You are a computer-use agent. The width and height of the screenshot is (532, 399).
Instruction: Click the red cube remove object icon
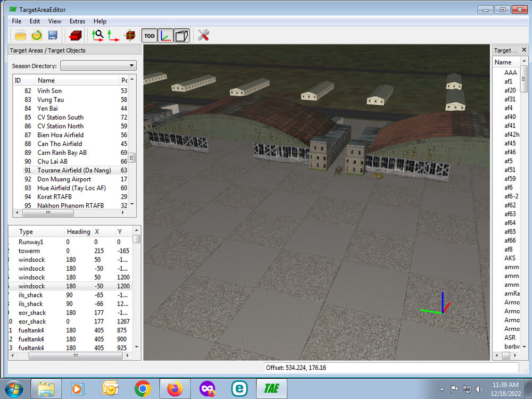[76, 35]
